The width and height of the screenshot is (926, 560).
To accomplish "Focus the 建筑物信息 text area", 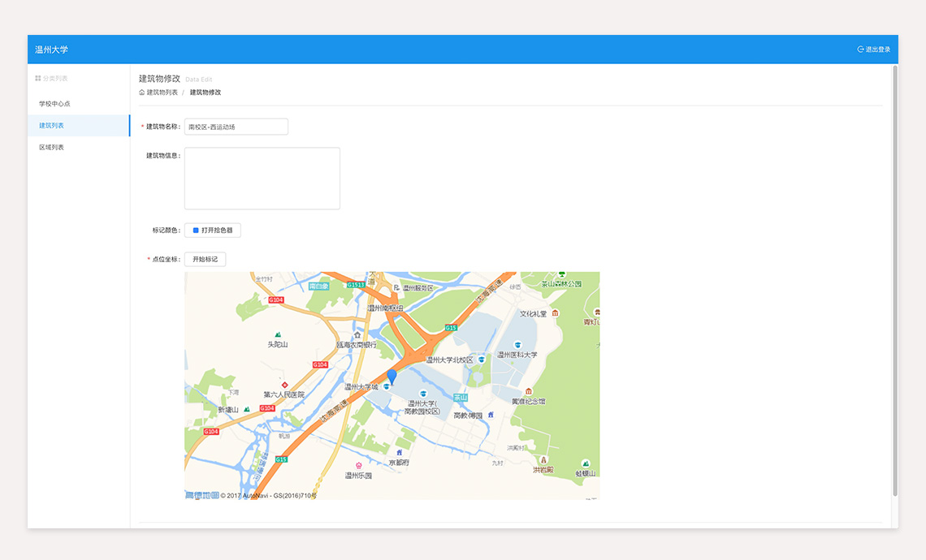I will coord(262,179).
